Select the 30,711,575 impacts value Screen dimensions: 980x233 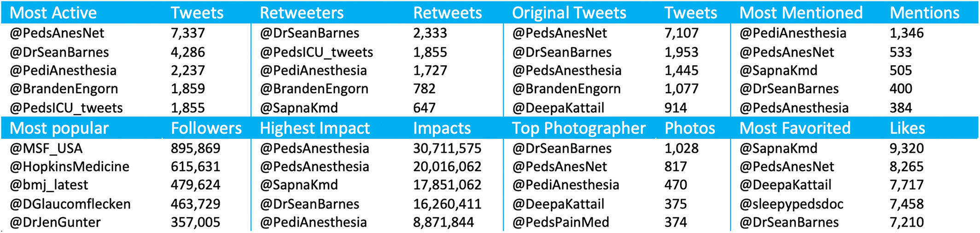(447, 149)
